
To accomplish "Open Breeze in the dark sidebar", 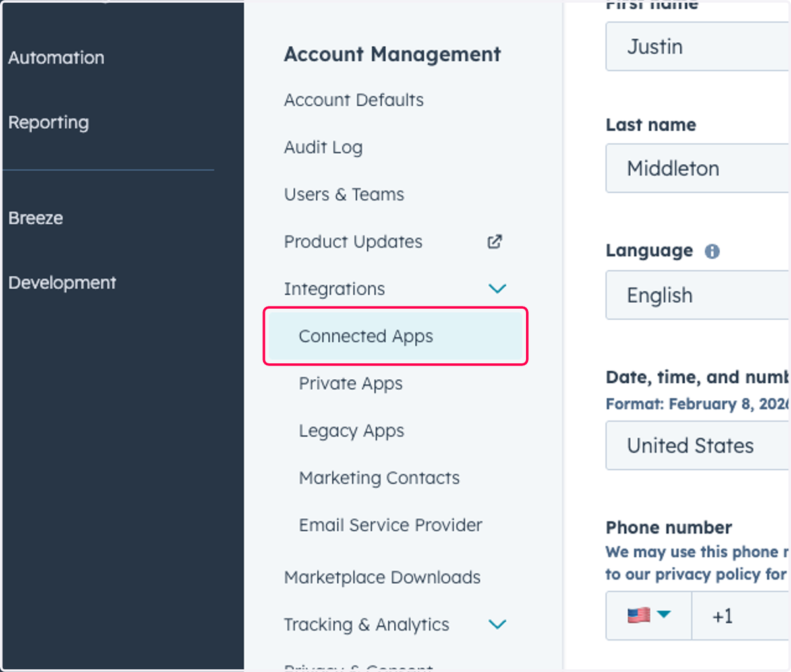I will pyautogui.click(x=36, y=218).
